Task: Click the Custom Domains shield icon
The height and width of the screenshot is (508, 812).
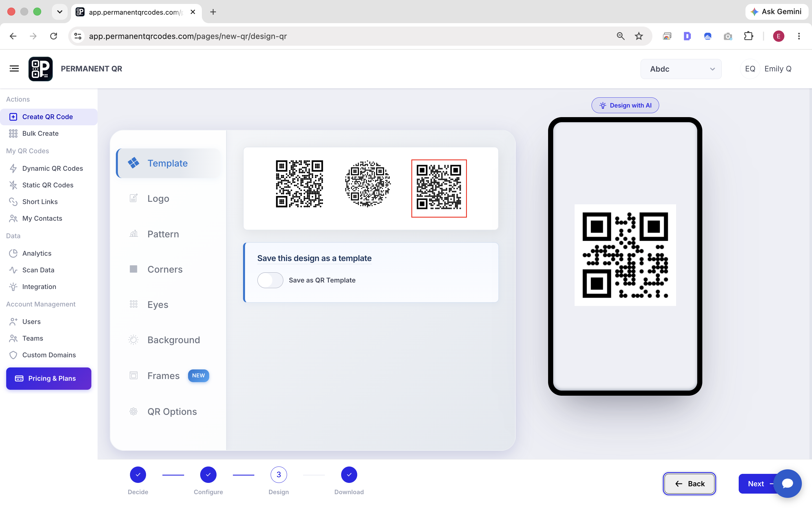Action: [x=13, y=355]
